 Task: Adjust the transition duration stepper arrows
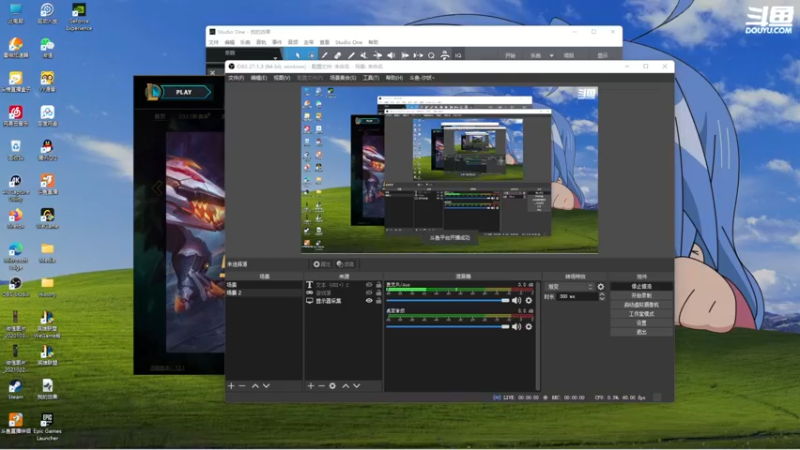tap(602, 296)
